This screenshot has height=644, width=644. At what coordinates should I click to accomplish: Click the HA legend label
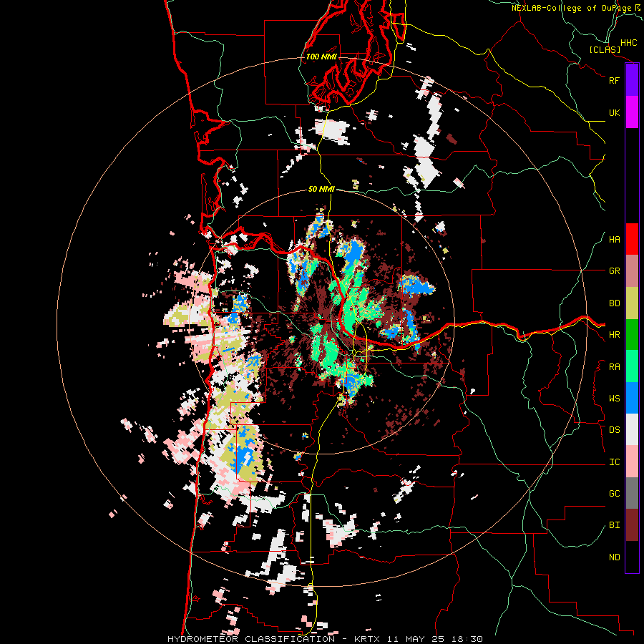click(614, 240)
